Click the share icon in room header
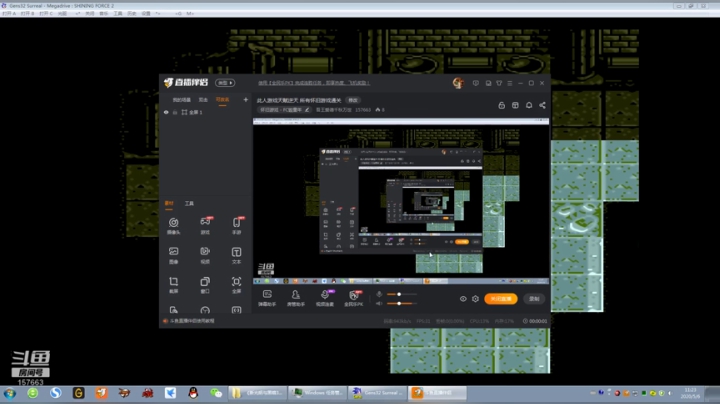Viewport: 720px width, 404px height. click(542, 105)
